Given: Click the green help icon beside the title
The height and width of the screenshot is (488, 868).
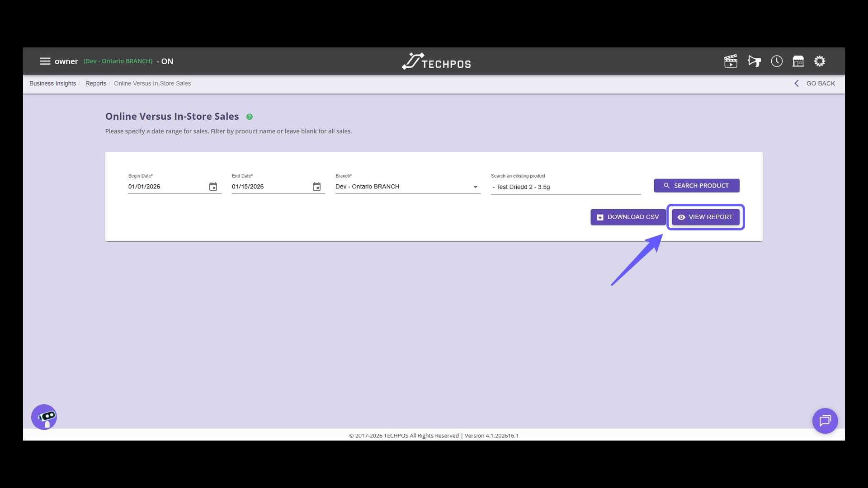Looking at the screenshot, I should click(x=249, y=117).
